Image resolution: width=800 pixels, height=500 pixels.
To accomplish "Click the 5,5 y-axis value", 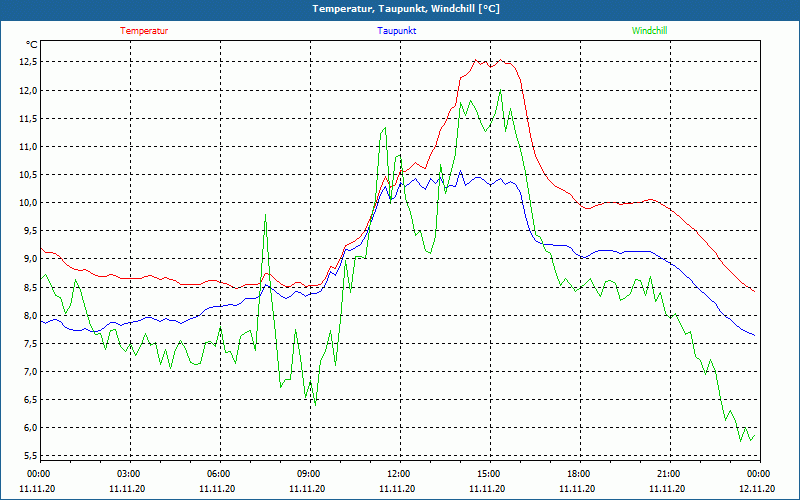I will pyautogui.click(x=31, y=456).
